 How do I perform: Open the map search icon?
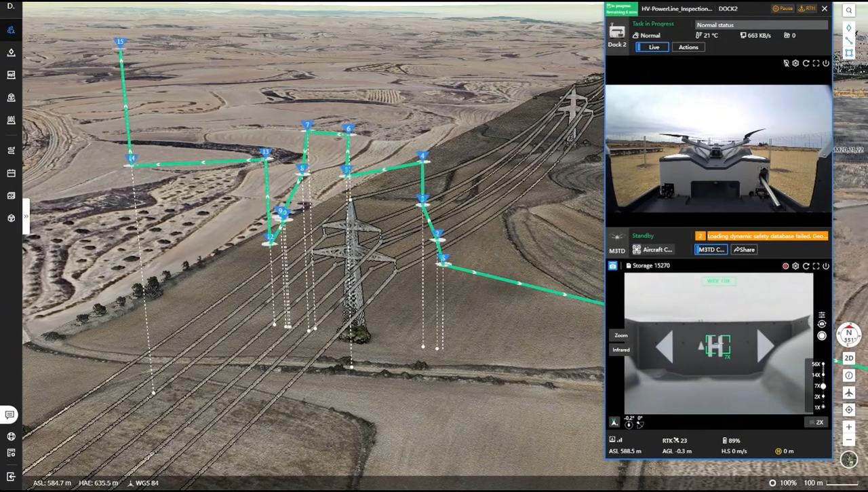pos(848,10)
